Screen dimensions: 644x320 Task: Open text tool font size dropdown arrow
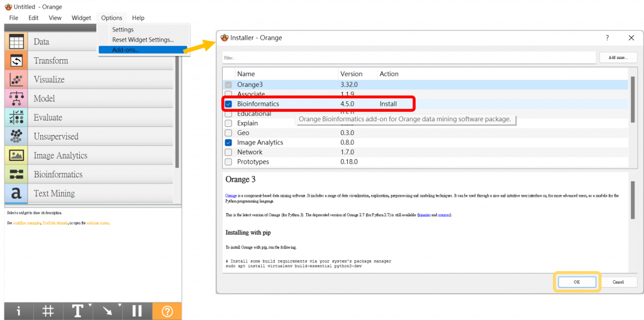[90, 305]
